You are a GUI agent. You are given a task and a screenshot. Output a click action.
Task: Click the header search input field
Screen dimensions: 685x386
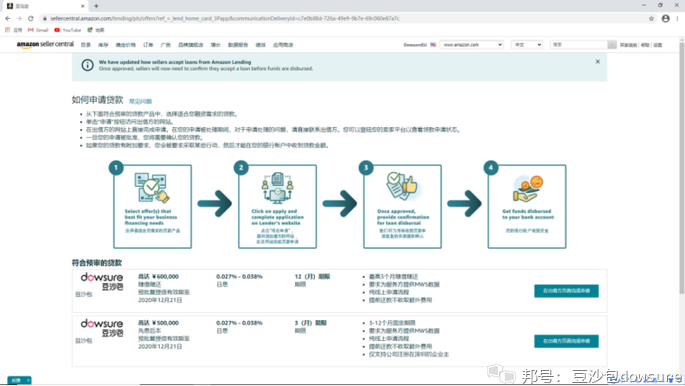(579, 45)
